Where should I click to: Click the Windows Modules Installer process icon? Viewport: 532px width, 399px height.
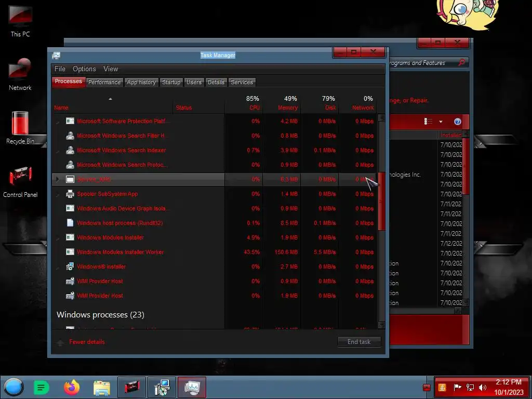point(70,237)
